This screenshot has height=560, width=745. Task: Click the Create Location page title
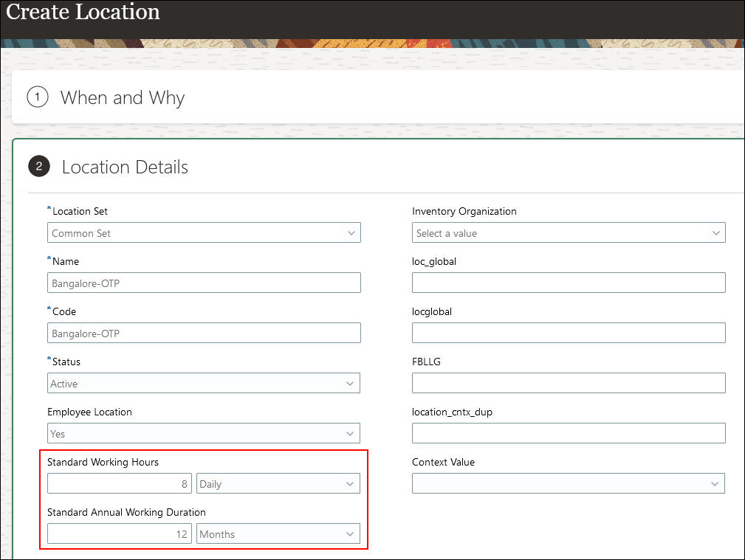point(83,13)
